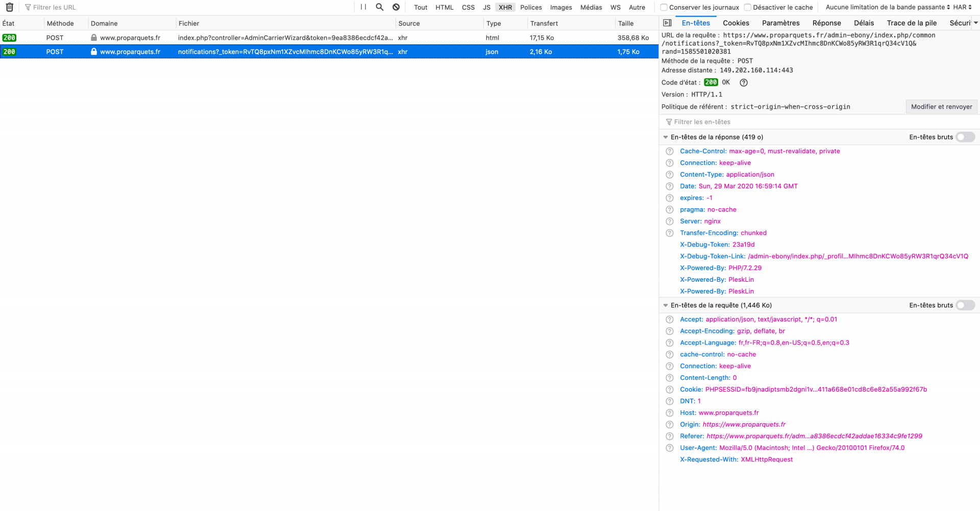Open the help icon beside the Cache-Control header
The height and width of the screenshot is (511, 980).
(670, 151)
